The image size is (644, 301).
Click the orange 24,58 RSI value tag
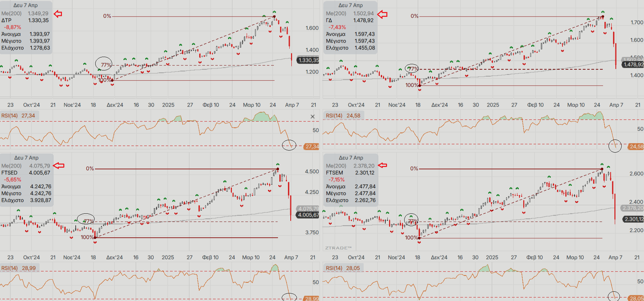tap(636, 146)
